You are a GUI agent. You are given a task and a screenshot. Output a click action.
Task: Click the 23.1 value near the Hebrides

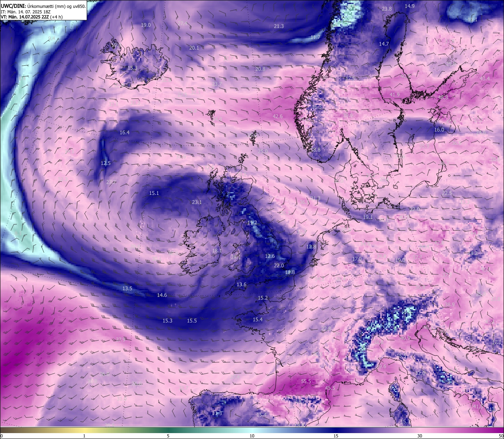(x=197, y=202)
